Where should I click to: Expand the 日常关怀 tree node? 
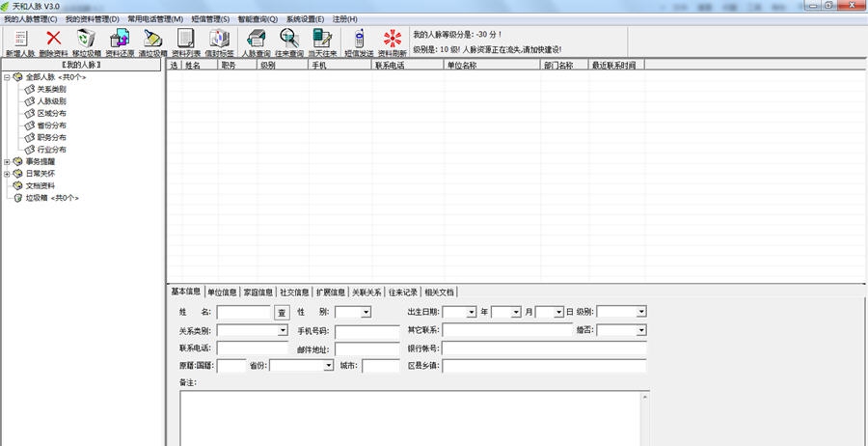pos(7,174)
